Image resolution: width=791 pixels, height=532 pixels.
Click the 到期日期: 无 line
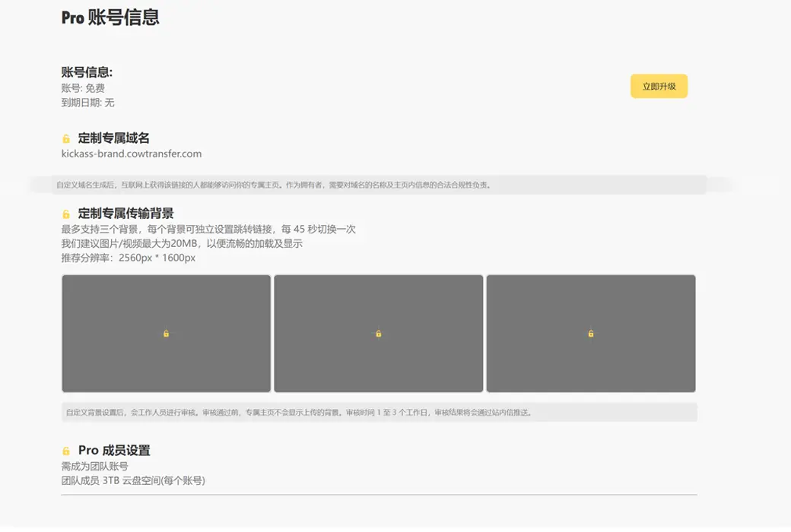coord(87,103)
